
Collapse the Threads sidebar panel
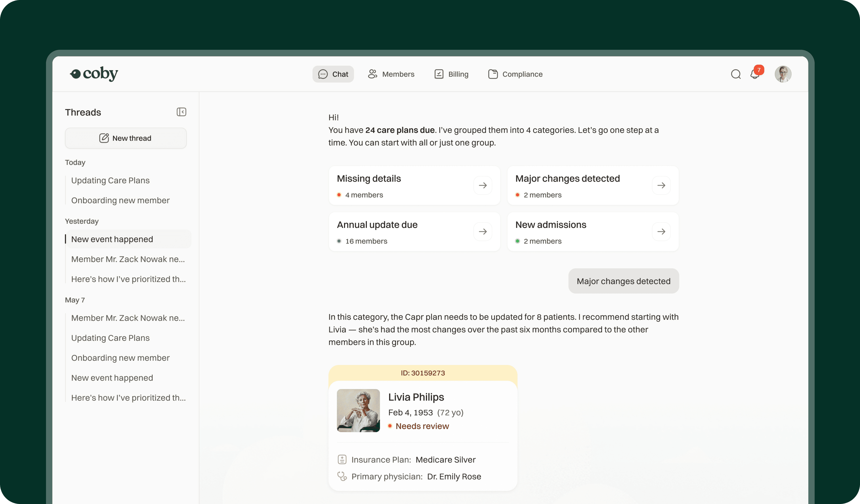coord(181,112)
